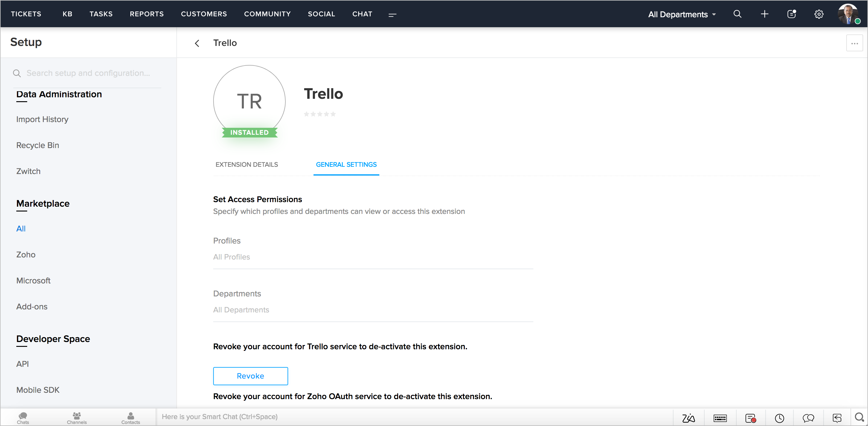Image resolution: width=868 pixels, height=426 pixels.
Task: Open the REPORTS menu
Action: [146, 14]
